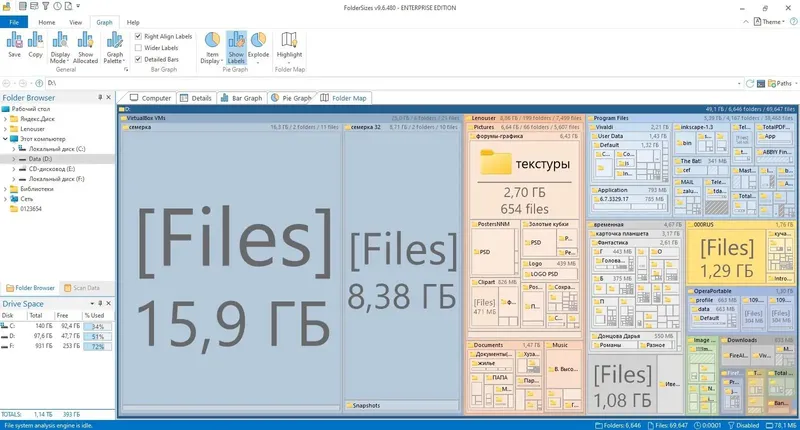Select CD-дисковод (E:) in tree

pyautogui.click(x=47, y=169)
